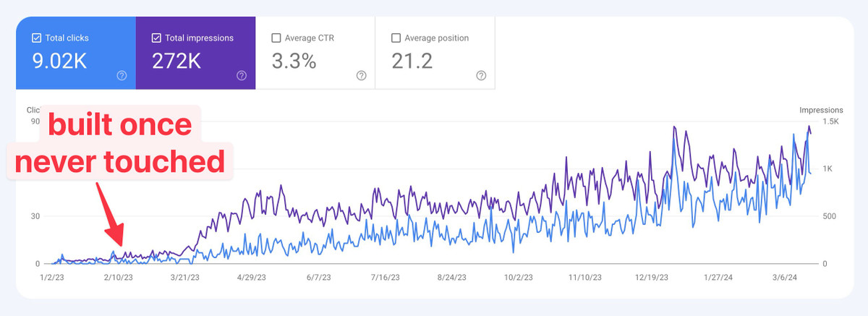Image resolution: width=868 pixels, height=316 pixels.
Task: Click the 'built once never touched' annotation
Action: click(119, 144)
